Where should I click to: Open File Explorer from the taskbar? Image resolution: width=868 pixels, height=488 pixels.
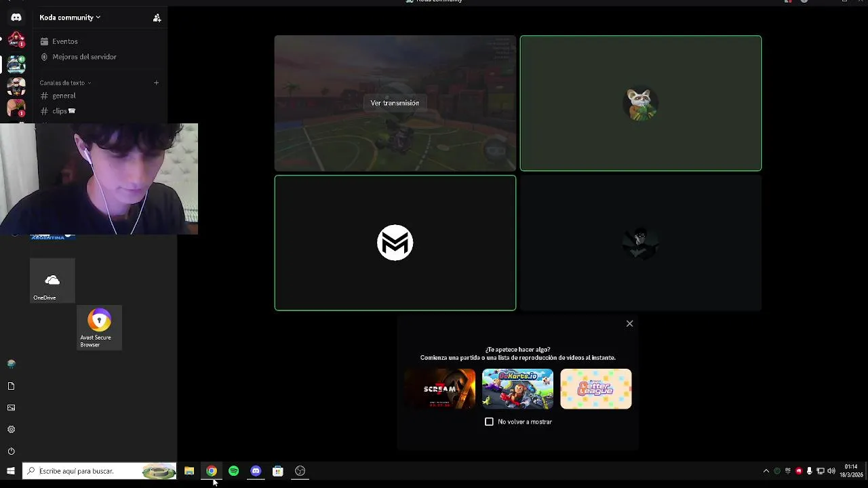click(189, 471)
